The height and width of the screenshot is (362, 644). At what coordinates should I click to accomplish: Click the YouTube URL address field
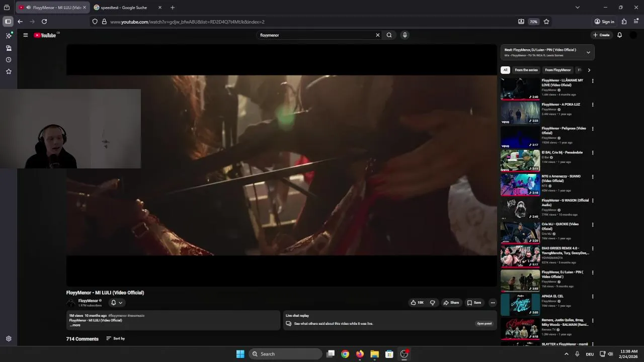(x=312, y=22)
